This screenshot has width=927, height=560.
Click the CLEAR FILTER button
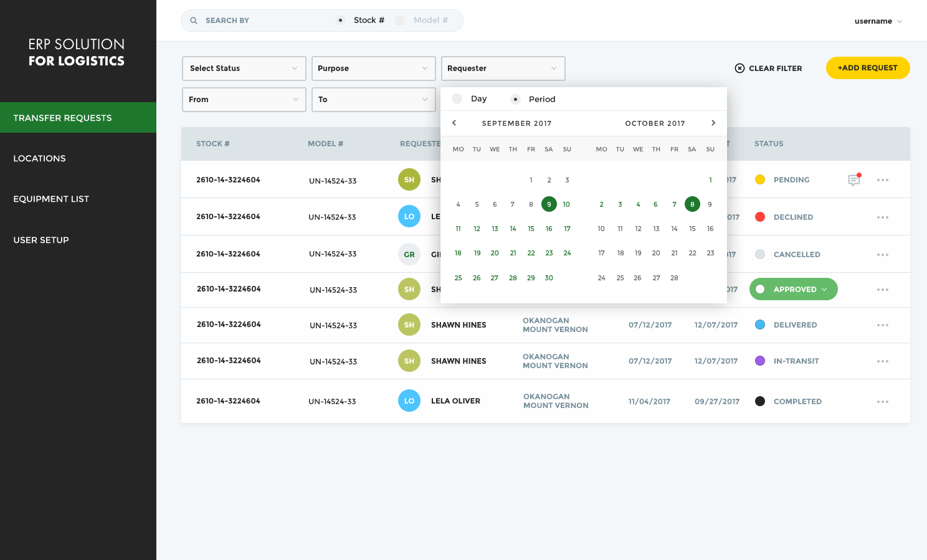click(x=769, y=69)
